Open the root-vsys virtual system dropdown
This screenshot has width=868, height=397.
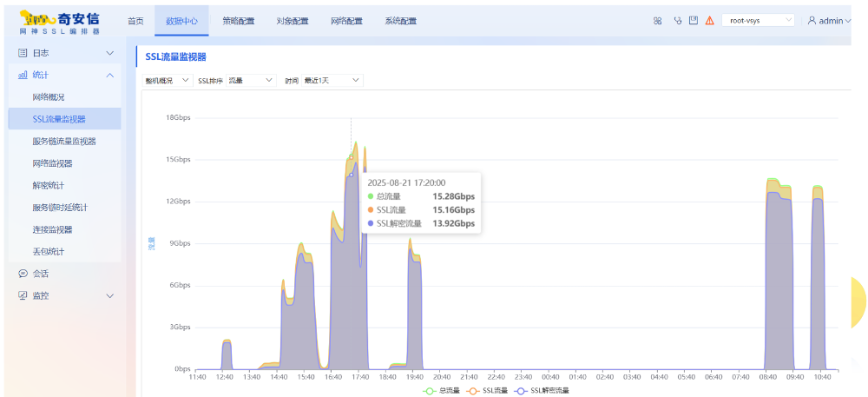[x=758, y=20]
